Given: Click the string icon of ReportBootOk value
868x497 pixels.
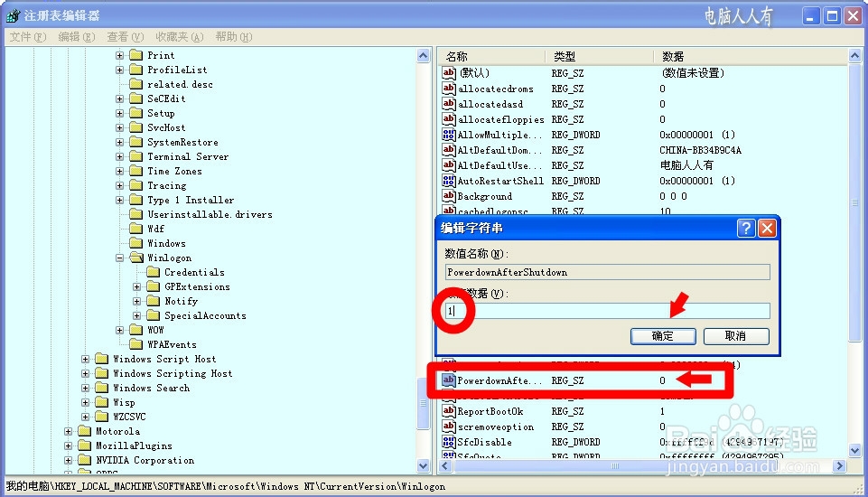Looking at the screenshot, I should [x=448, y=410].
